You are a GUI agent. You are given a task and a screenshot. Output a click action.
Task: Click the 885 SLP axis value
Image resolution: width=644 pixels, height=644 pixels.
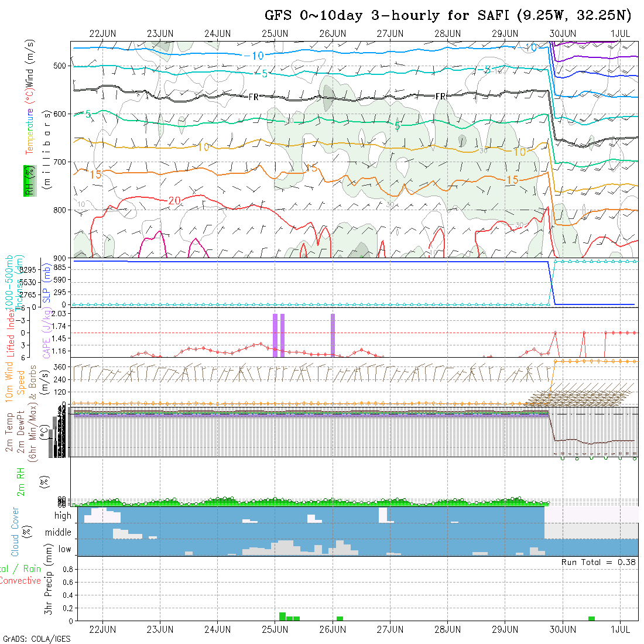pos(60,268)
